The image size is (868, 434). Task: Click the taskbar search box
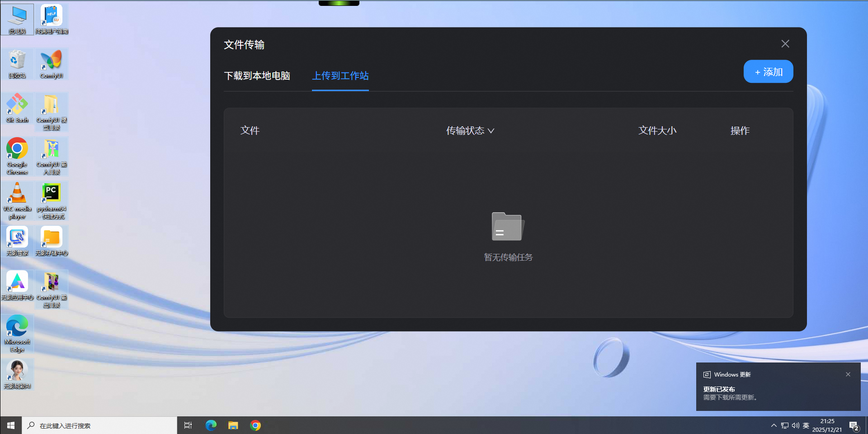point(99,425)
